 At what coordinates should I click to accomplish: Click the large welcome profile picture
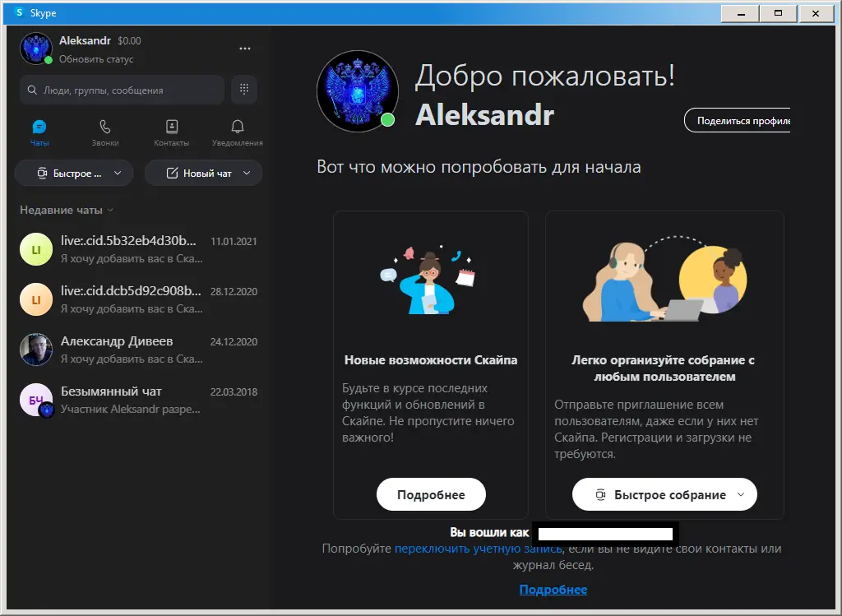point(357,91)
